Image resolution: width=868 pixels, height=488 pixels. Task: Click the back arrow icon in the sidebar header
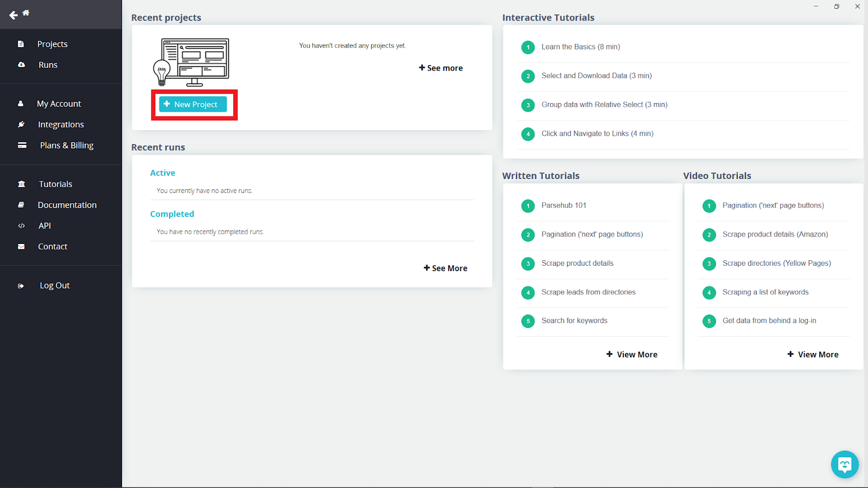click(x=14, y=15)
